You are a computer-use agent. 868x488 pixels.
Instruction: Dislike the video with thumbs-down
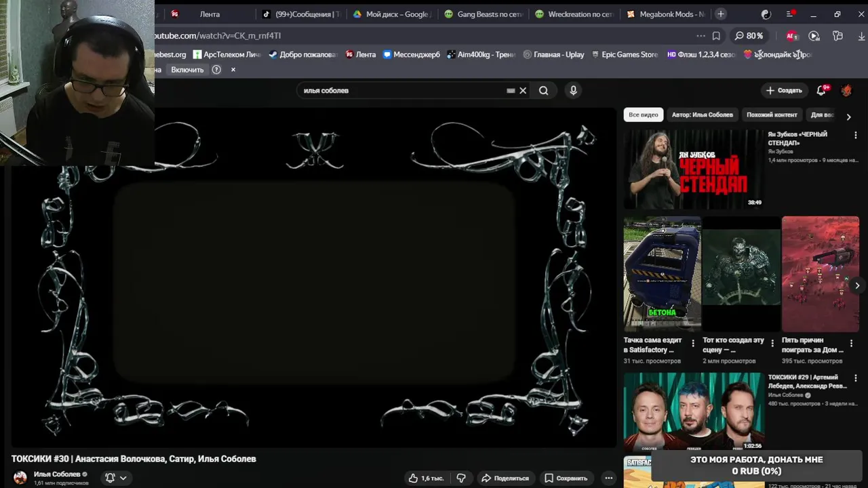[x=461, y=478]
